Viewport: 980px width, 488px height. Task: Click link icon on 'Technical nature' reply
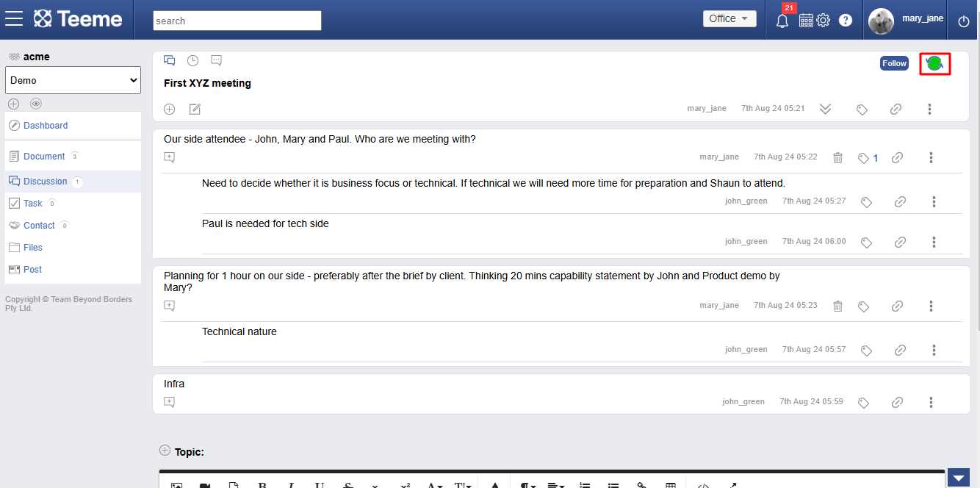point(901,350)
